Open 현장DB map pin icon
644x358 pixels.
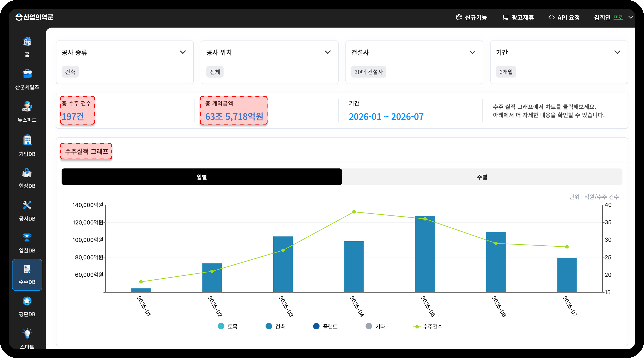(27, 173)
